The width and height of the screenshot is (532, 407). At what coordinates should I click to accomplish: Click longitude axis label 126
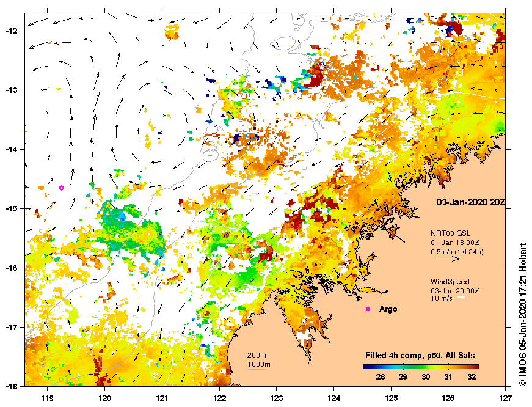tap(448, 398)
